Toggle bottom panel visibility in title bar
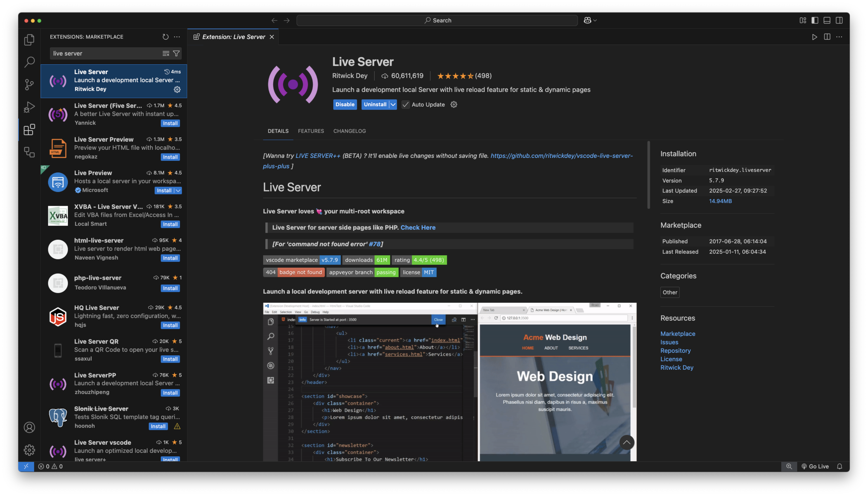Viewport: 868px width, 496px height. pyautogui.click(x=827, y=20)
